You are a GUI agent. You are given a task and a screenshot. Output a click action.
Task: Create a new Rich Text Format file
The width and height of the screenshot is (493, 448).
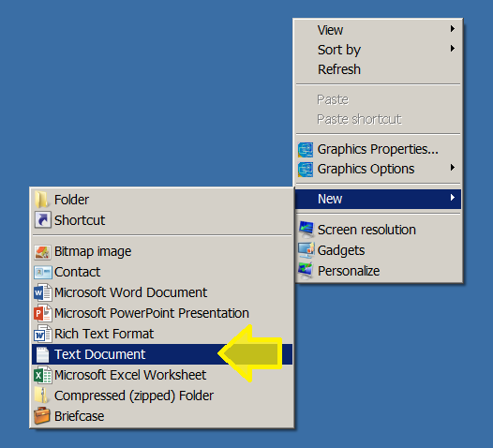[162, 334]
